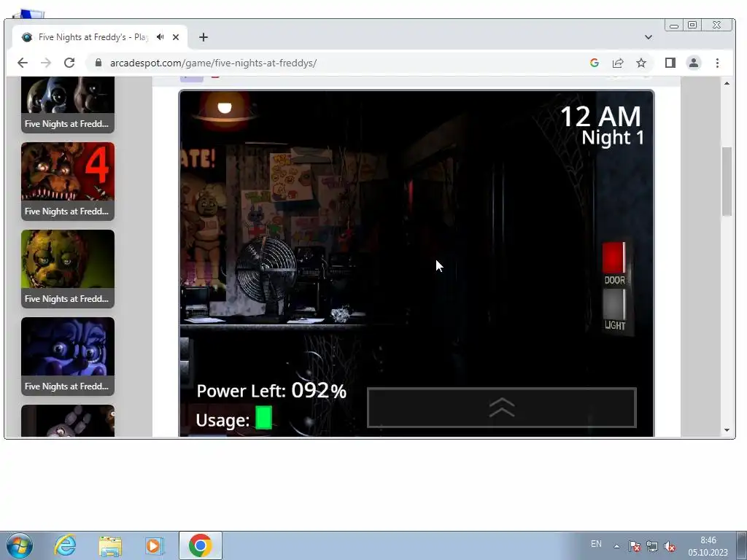Show hidden system tray icons
The width and height of the screenshot is (747, 560).
click(616, 546)
